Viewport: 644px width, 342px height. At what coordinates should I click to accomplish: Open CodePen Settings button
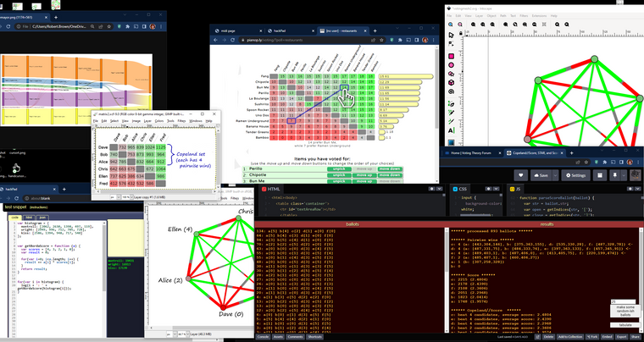tap(576, 175)
